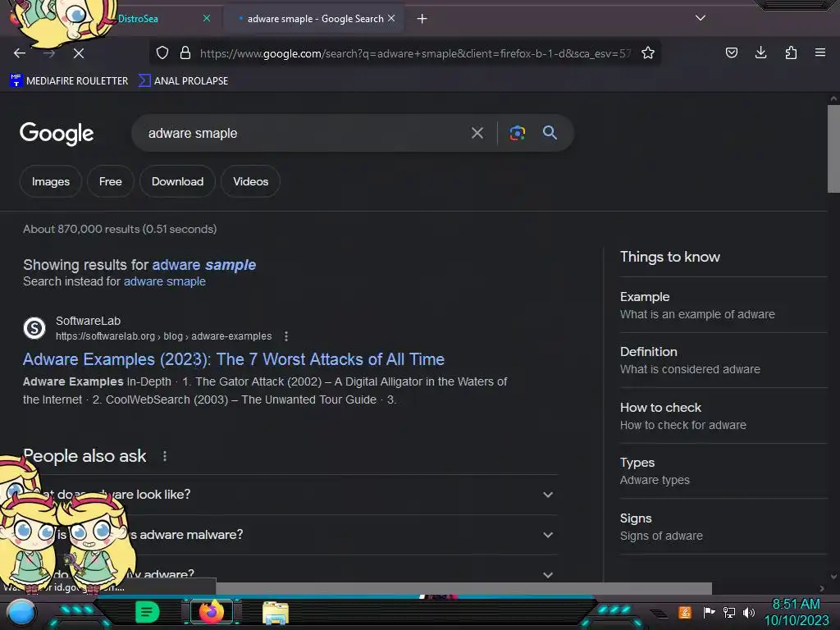Open Definition: What is considered adware

pyautogui.click(x=724, y=361)
